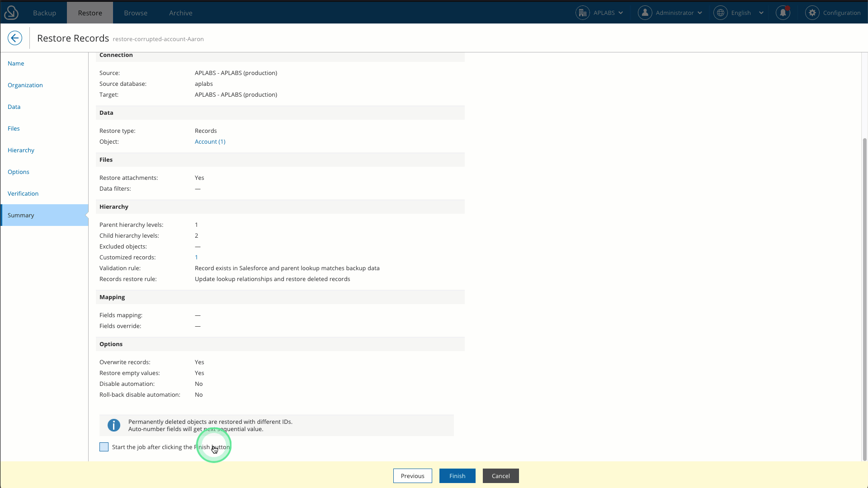Image resolution: width=868 pixels, height=488 pixels.
Task: Expand the APLABS organization dropdown arrow
Action: pyautogui.click(x=621, y=13)
